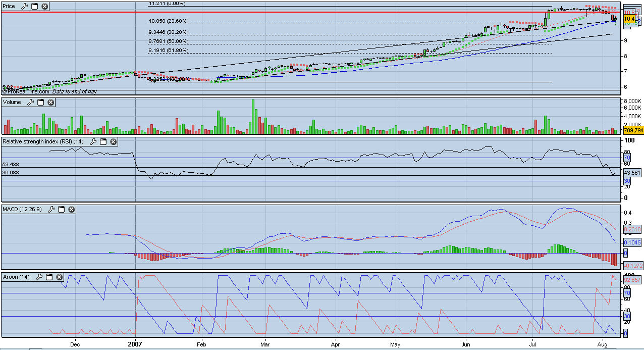Open RSI indicator wrench settings

[x=92, y=142]
